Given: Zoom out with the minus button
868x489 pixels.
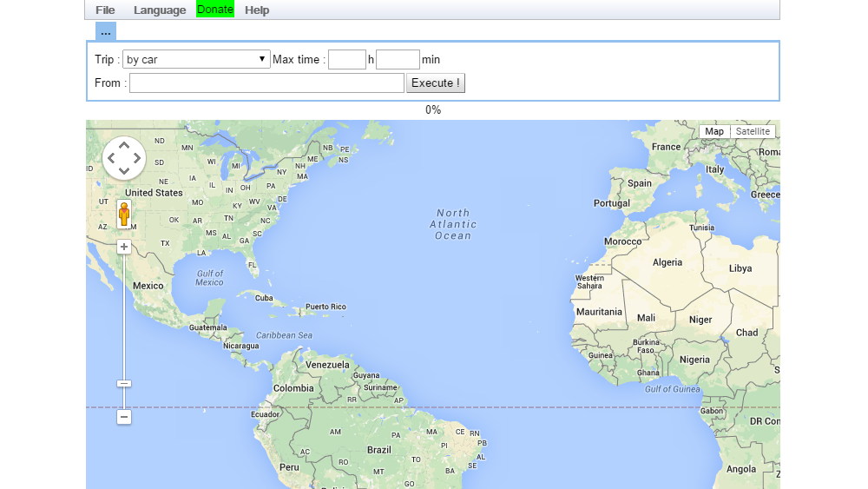Looking at the screenshot, I should (x=124, y=417).
